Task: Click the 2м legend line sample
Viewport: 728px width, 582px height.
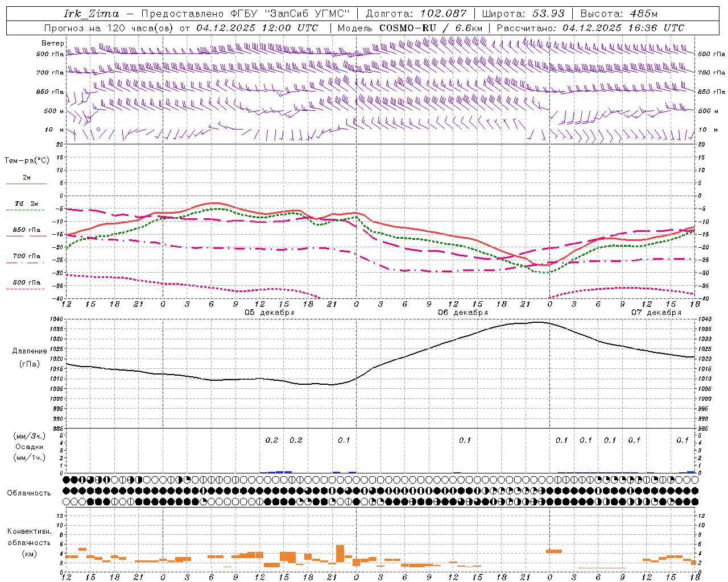Action: point(26,184)
